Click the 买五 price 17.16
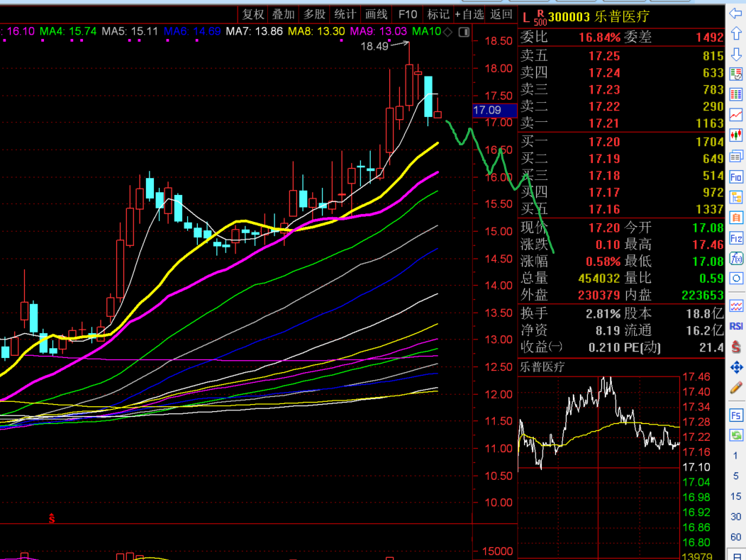746x560 pixels. click(604, 209)
